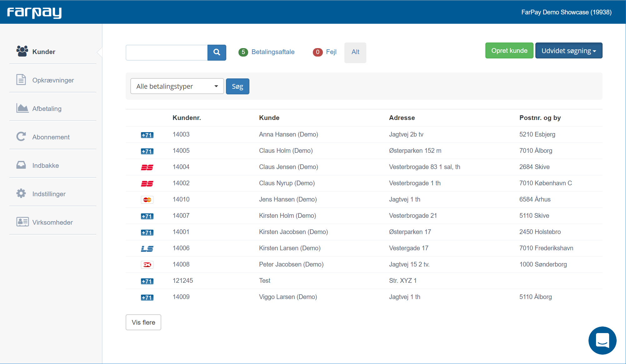Click the BS icon for Claus Jensen
The height and width of the screenshot is (364, 626).
point(147,167)
